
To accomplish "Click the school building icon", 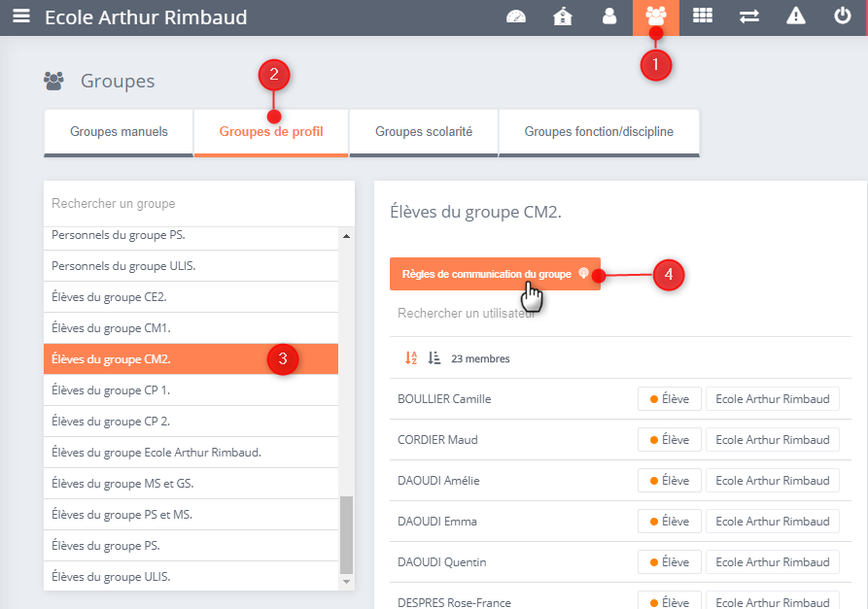I will click(x=563, y=17).
